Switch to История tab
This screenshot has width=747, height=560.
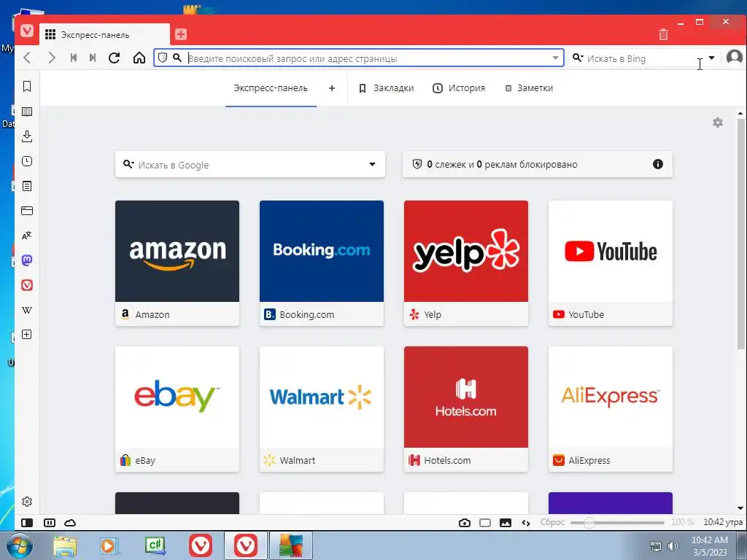459,88
